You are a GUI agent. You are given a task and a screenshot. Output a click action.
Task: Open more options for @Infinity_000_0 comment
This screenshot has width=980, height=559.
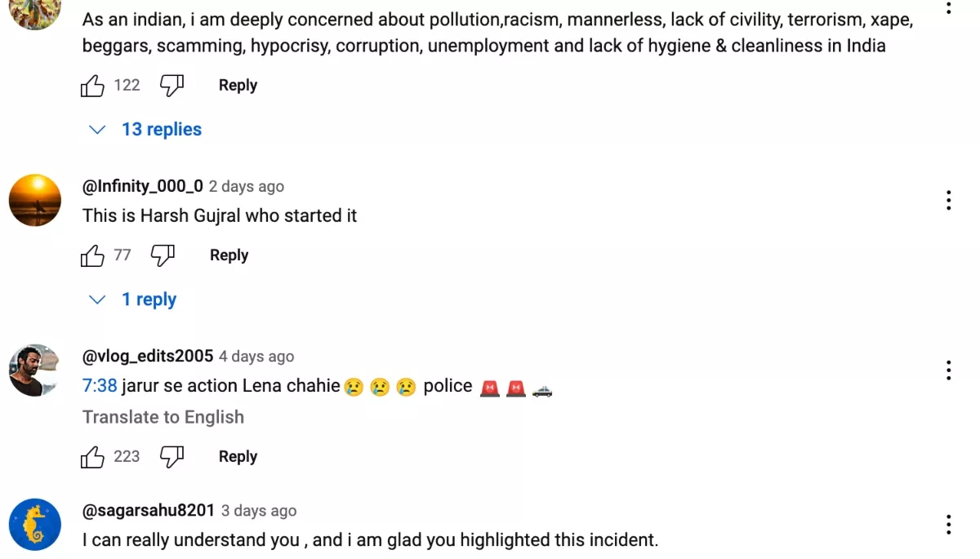tap(948, 200)
